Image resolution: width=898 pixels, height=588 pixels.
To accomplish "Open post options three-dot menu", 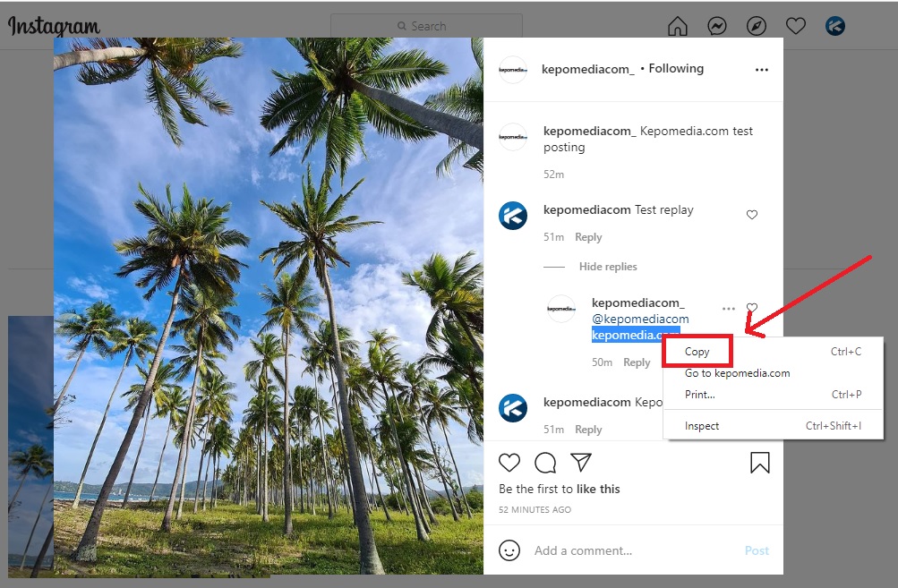I will (762, 70).
